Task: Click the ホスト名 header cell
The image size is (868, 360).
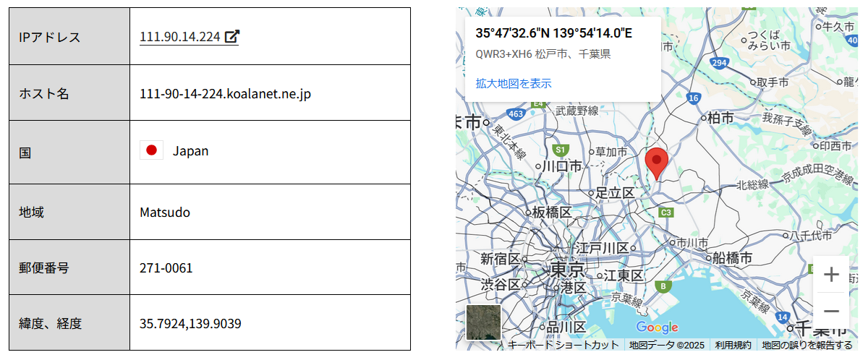Action: (69, 93)
